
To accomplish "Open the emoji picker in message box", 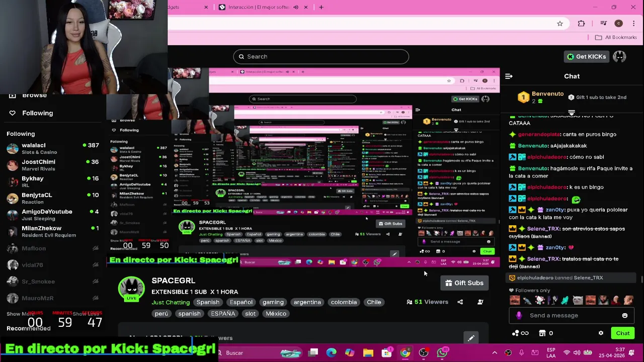I will [625, 315].
